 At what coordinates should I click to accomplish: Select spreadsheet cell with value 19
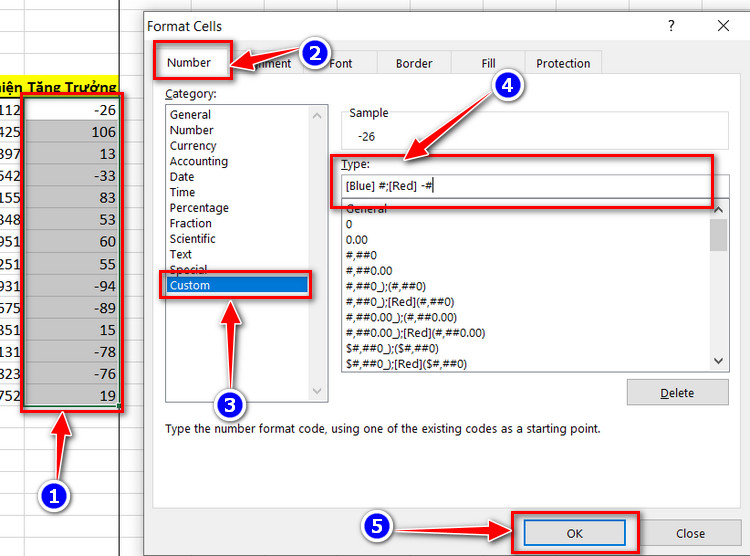point(72,396)
